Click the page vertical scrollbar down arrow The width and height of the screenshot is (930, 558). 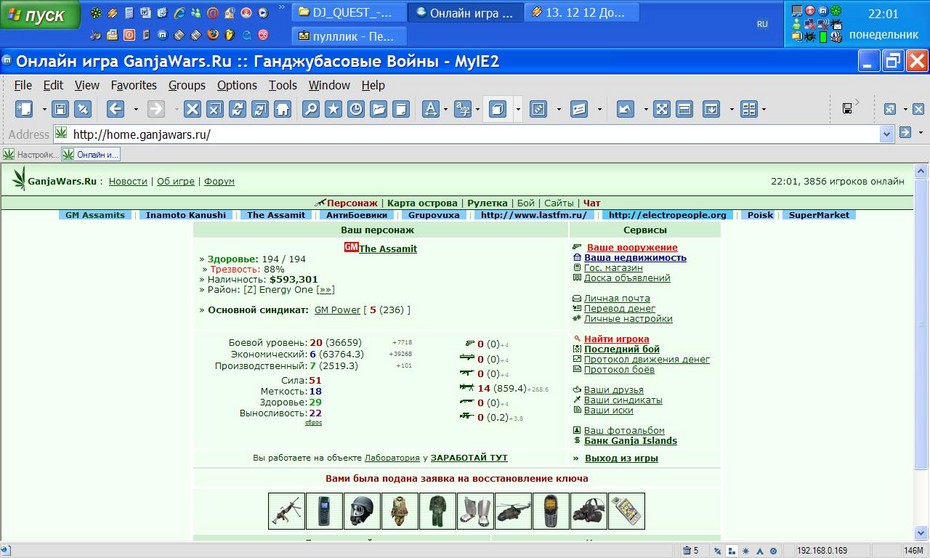coord(921,533)
